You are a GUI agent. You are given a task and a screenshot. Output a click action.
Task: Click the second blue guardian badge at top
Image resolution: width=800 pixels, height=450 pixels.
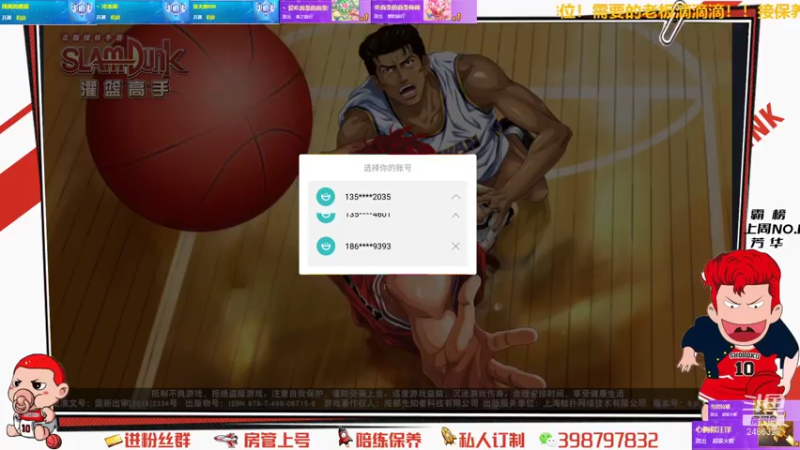[176, 10]
